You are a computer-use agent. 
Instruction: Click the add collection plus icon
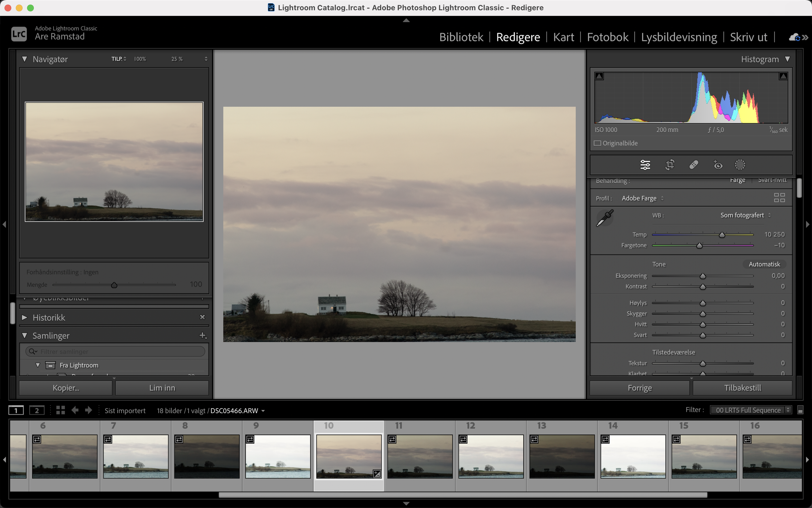pyautogui.click(x=202, y=335)
